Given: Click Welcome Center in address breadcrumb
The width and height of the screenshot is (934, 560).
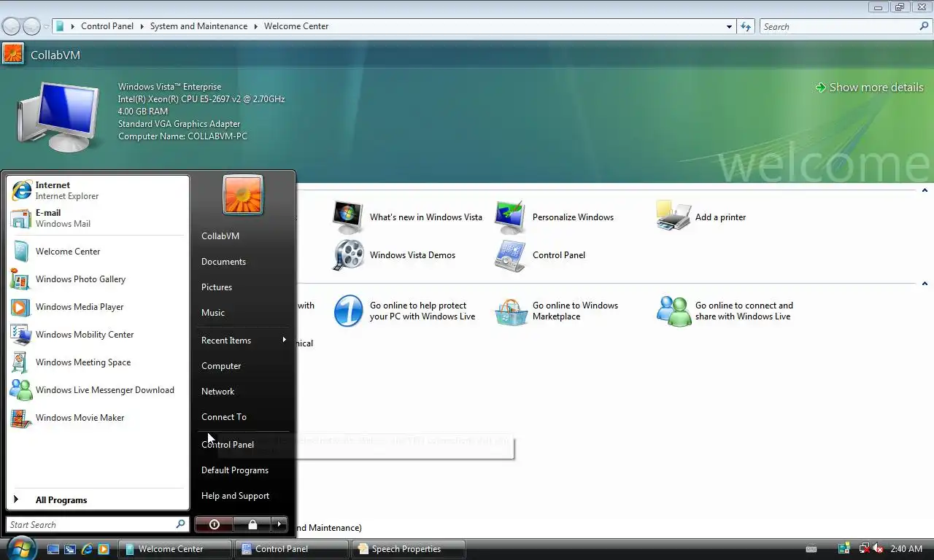Looking at the screenshot, I should pos(296,26).
